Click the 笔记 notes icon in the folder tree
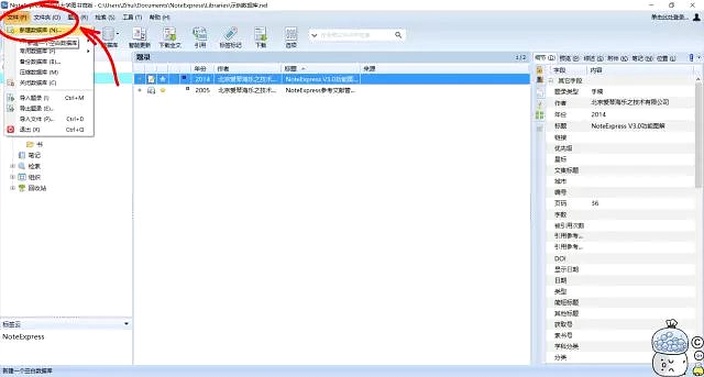 (22, 155)
